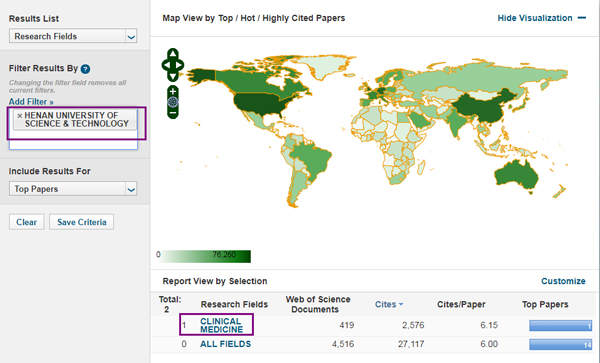Reset the map view with the globe icon
600x363 pixels.
click(x=173, y=102)
